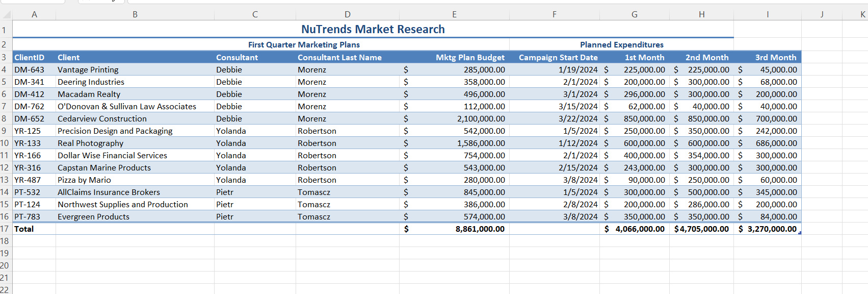Image resolution: width=868 pixels, height=294 pixels.
Task: Select row 17 header
Action: pyautogui.click(x=5, y=229)
